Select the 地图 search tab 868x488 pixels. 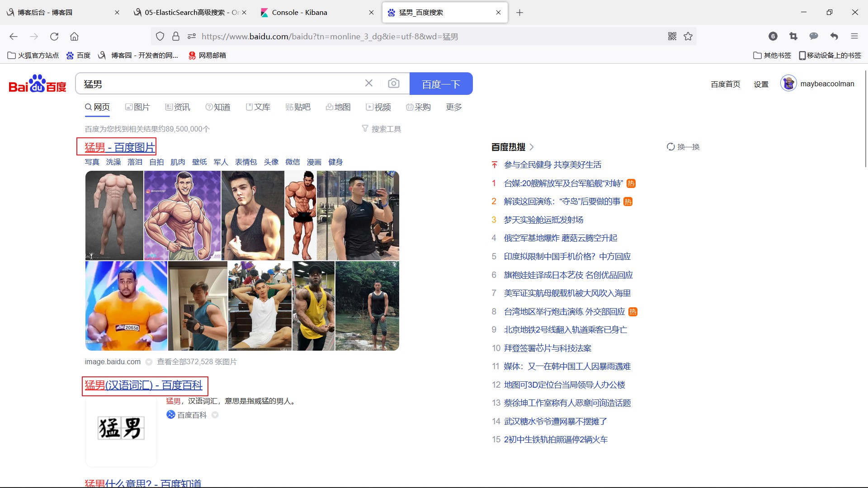tap(338, 107)
